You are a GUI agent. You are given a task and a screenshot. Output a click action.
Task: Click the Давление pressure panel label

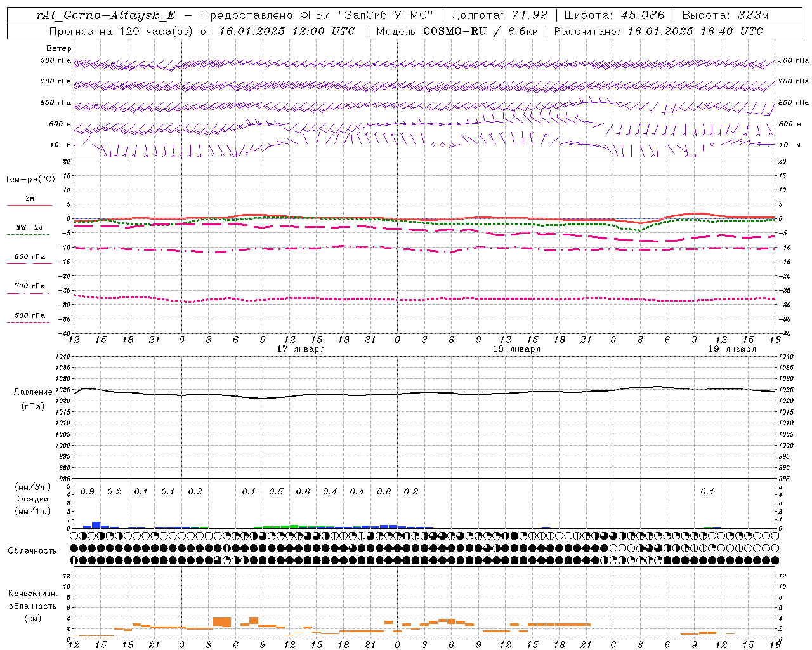coord(33,392)
